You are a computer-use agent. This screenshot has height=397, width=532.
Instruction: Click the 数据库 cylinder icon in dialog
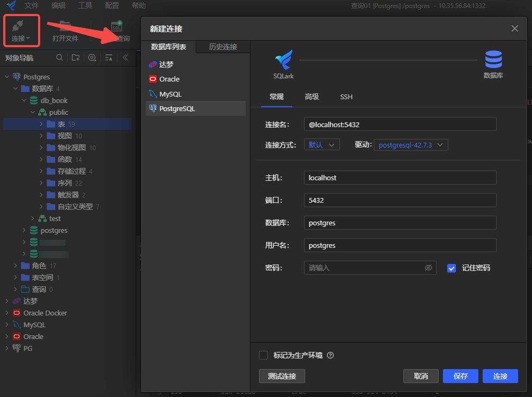[x=493, y=60]
